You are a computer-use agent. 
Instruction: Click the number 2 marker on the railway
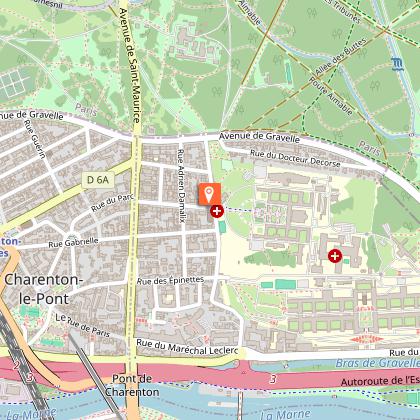[x=16, y=365]
